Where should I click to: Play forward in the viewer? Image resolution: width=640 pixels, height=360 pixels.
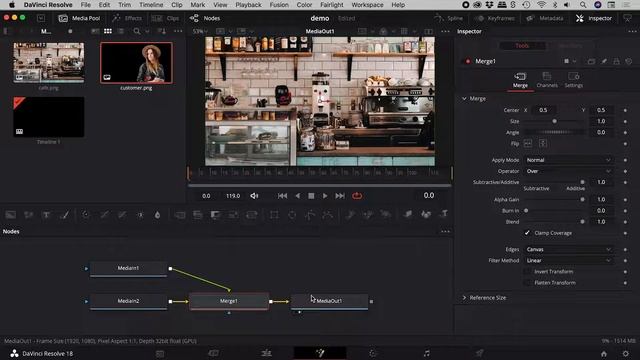tap(325, 196)
